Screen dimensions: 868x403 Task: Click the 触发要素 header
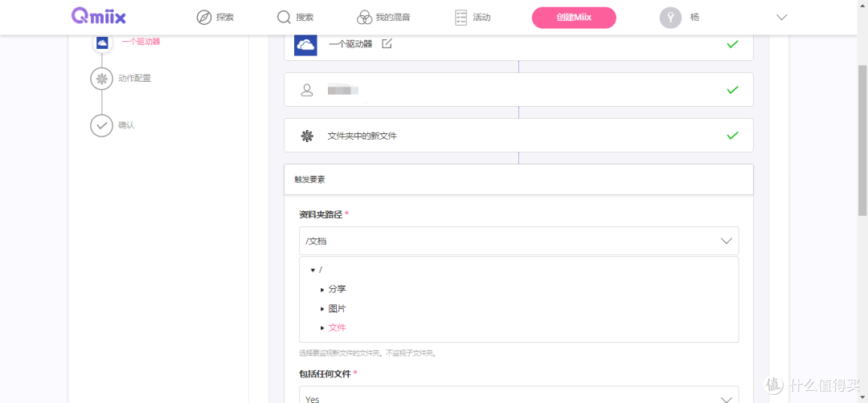click(518, 180)
